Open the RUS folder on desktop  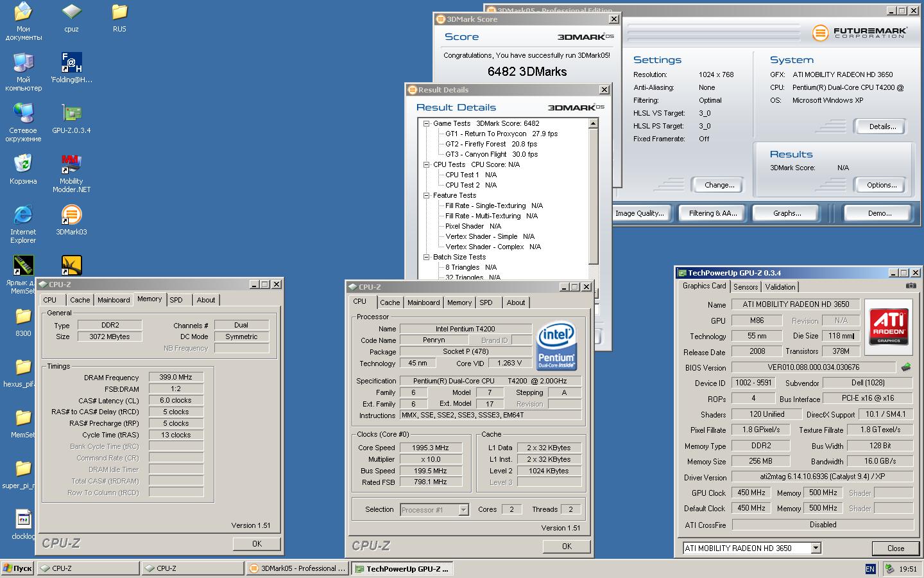(119, 18)
